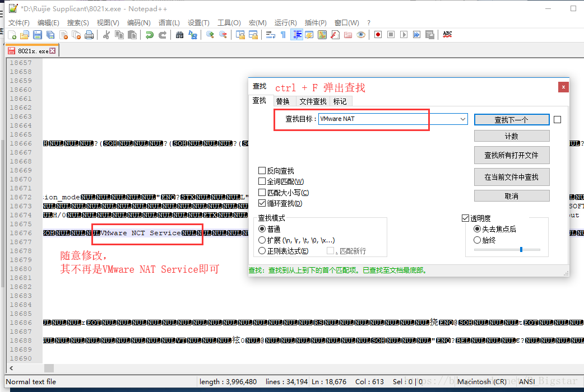Tick the checkbox beside 查找下一个

pyautogui.click(x=557, y=119)
